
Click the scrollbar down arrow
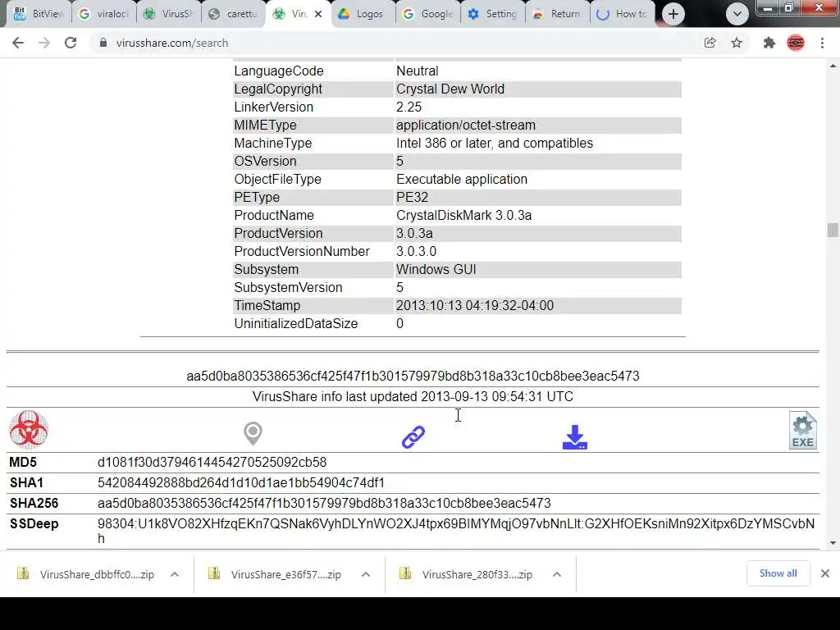833,543
